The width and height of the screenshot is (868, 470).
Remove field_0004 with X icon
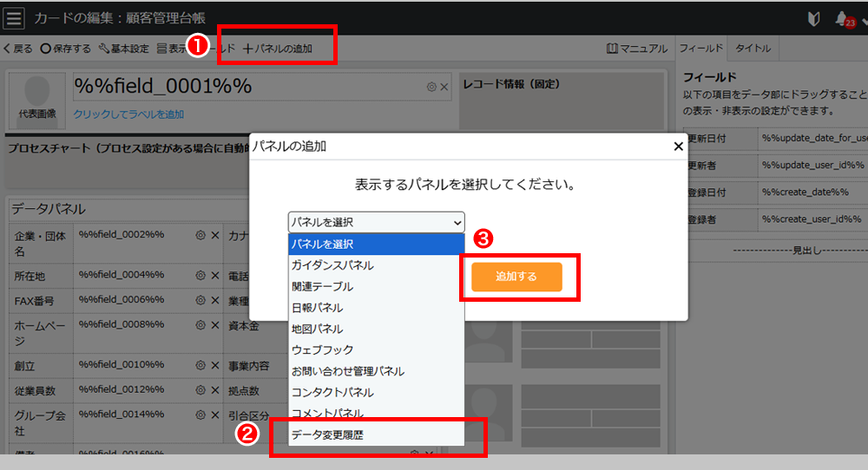(x=215, y=276)
